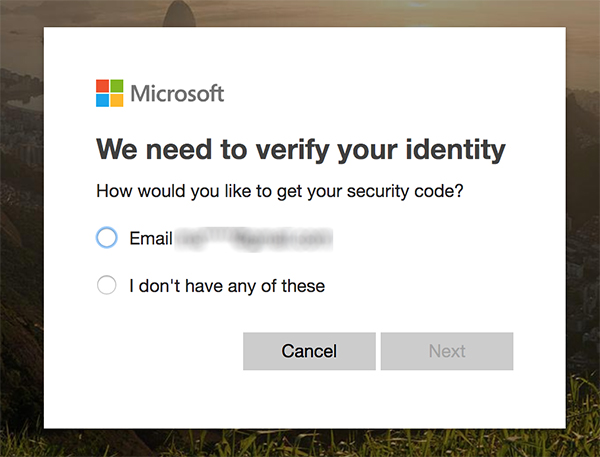
Task: Click the security code question text
Action: pos(280,191)
